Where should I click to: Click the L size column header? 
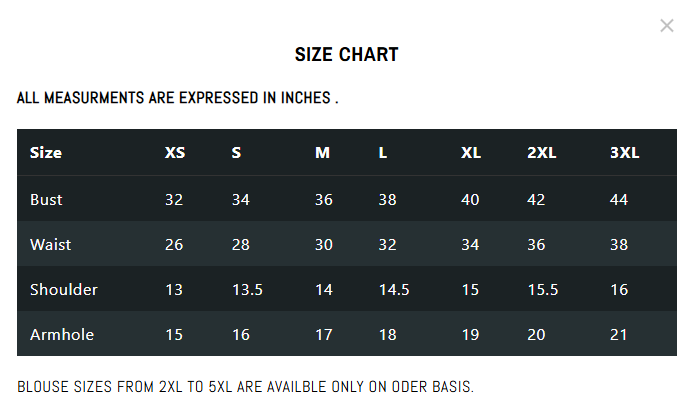click(x=383, y=153)
